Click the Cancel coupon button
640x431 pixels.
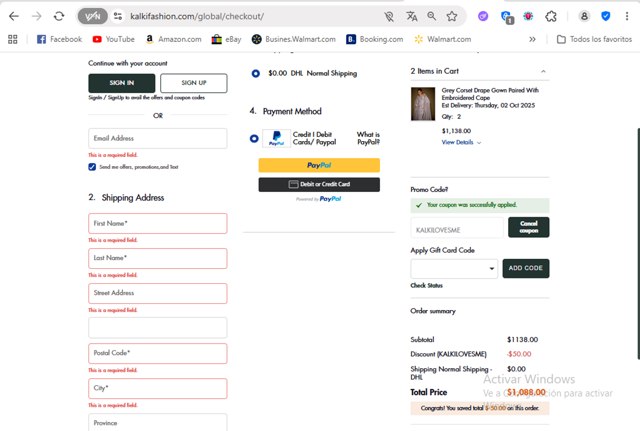[529, 227]
